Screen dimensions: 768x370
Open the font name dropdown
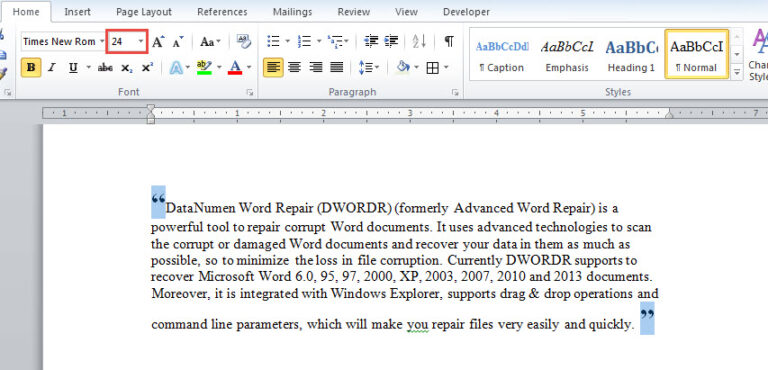click(x=102, y=42)
